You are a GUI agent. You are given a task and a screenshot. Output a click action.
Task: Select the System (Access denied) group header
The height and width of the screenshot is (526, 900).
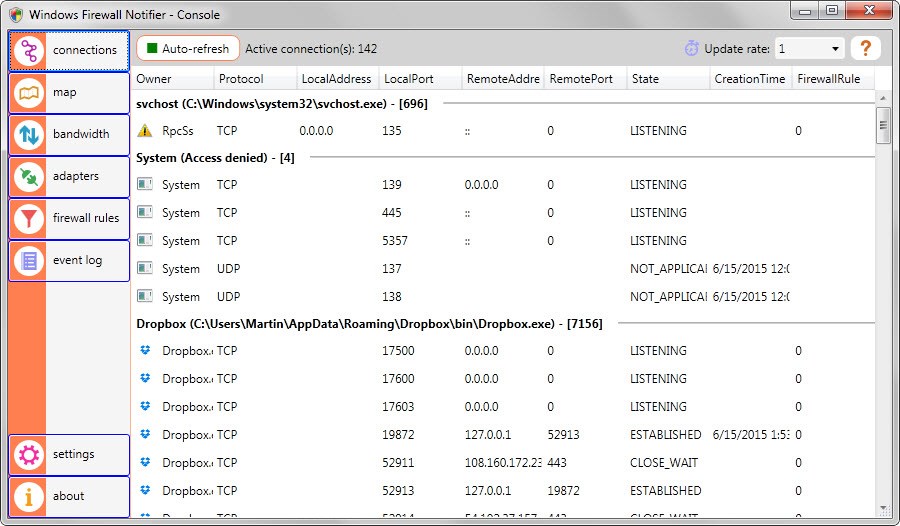point(215,158)
